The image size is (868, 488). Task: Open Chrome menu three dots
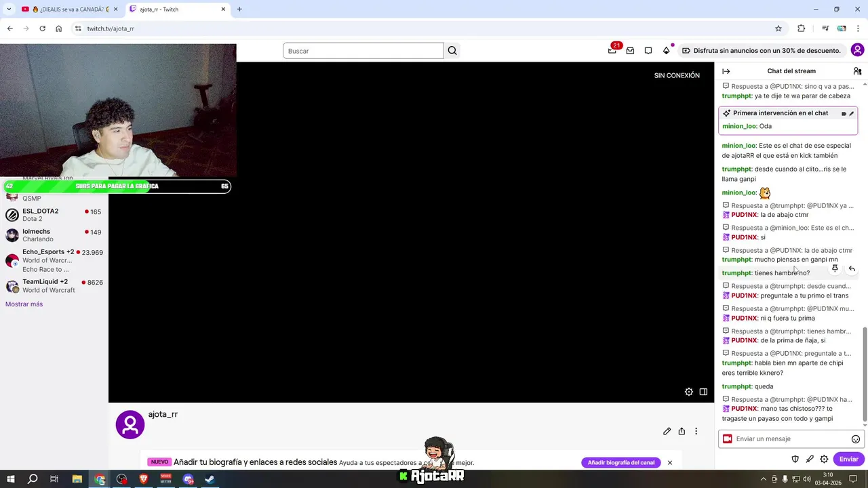(858, 28)
